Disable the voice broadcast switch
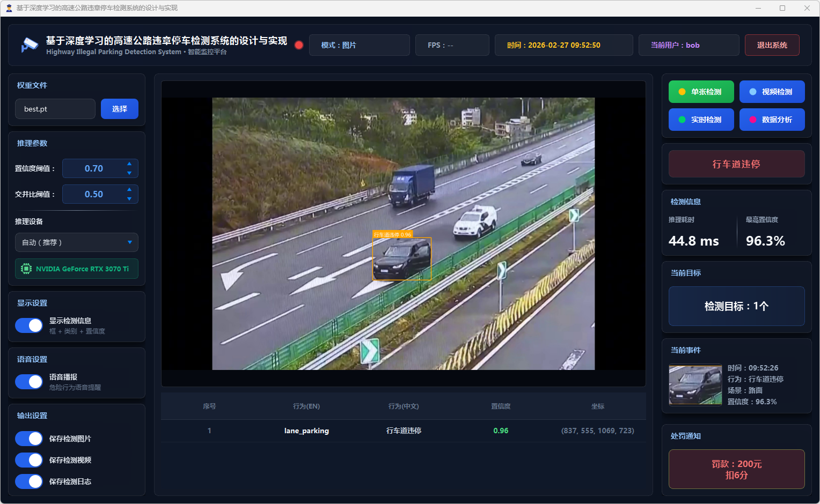Image resolution: width=820 pixels, height=504 pixels. (x=29, y=382)
